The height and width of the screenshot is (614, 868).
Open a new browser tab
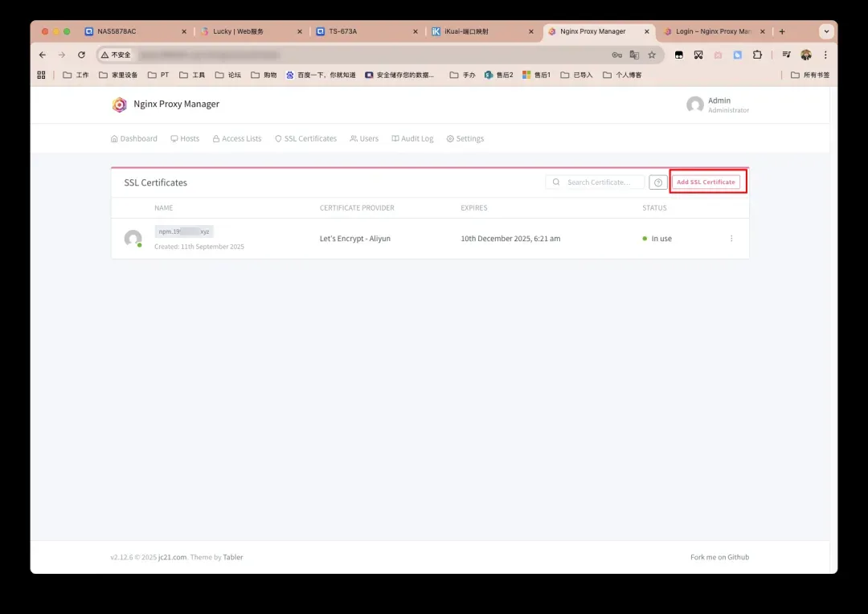pyautogui.click(x=782, y=31)
